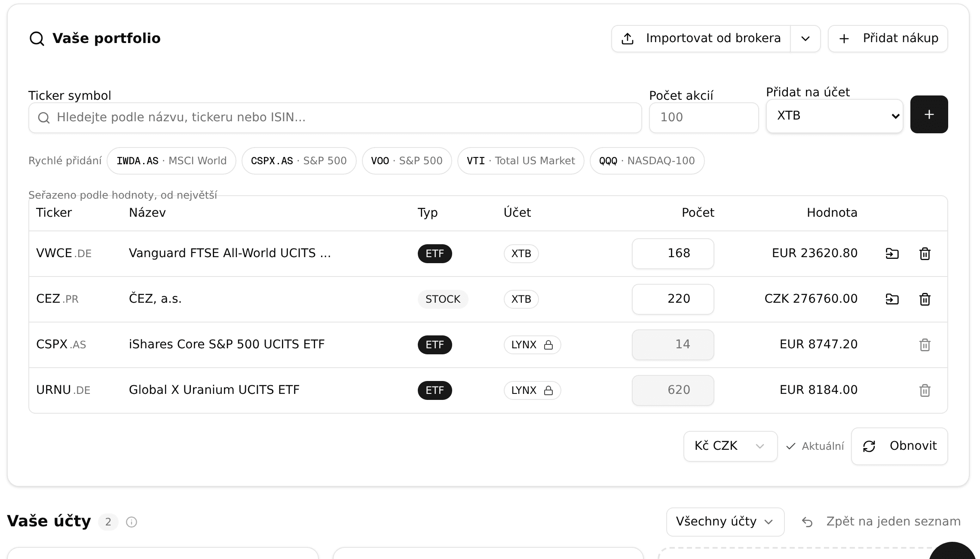Click the Účet column header
The width and height of the screenshot is (980, 559).
pos(518,213)
